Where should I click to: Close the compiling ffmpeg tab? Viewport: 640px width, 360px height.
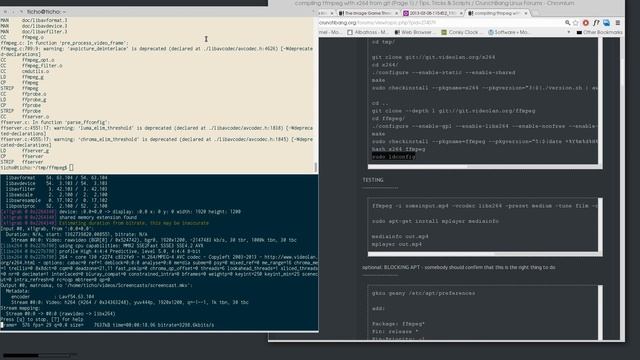point(526,13)
